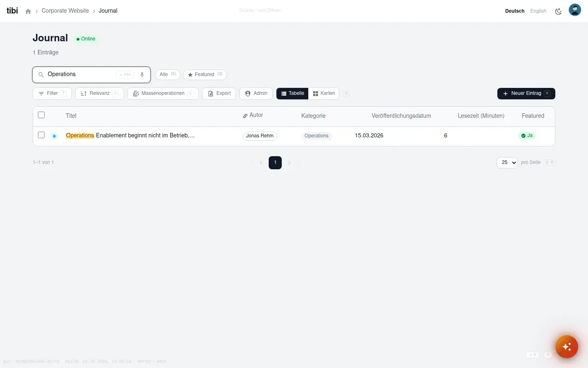The width and height of the screenshot is (588, 368).
Task: Toggle dark mode moon icon
Action: (558, 11)
